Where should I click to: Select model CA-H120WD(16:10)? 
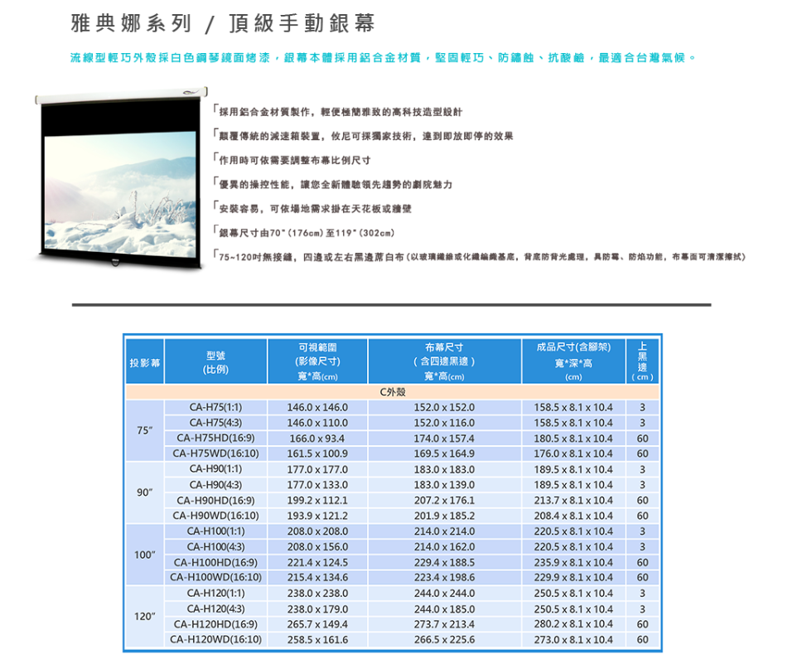tap(215, 640)
